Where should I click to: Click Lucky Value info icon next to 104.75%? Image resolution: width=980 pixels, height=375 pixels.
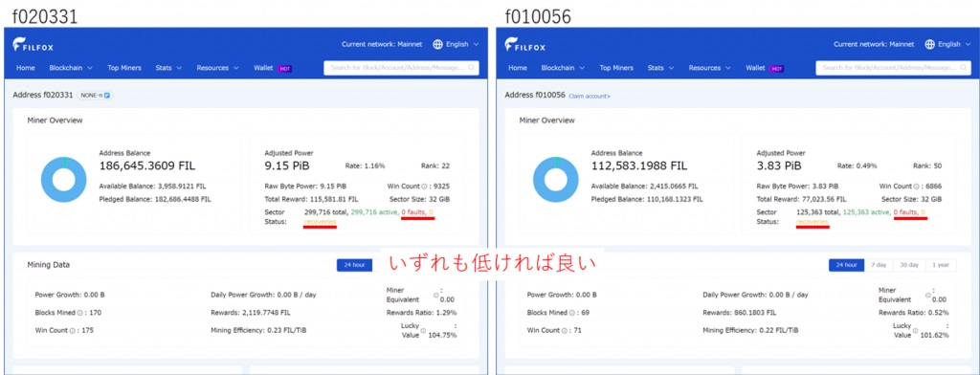tap(423, 331)
